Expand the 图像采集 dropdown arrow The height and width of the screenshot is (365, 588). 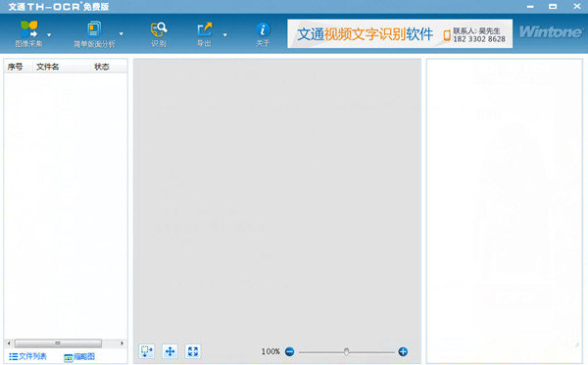point(49,35)
